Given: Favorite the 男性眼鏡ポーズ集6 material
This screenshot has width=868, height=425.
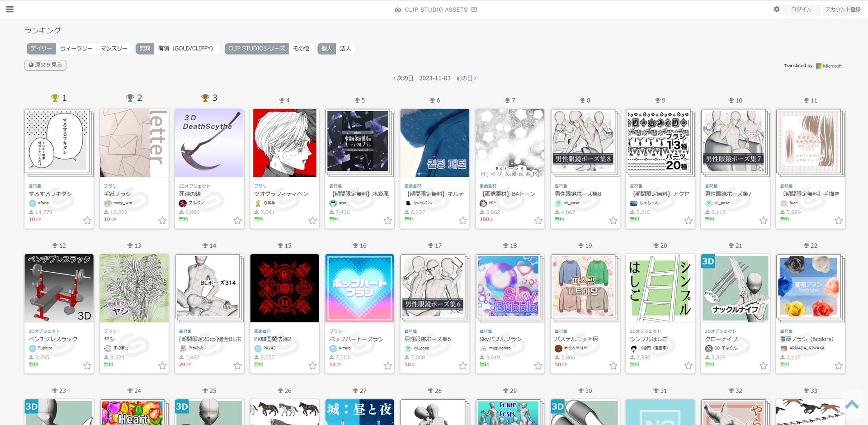Looking at the screenshot, I should (463, 366).
